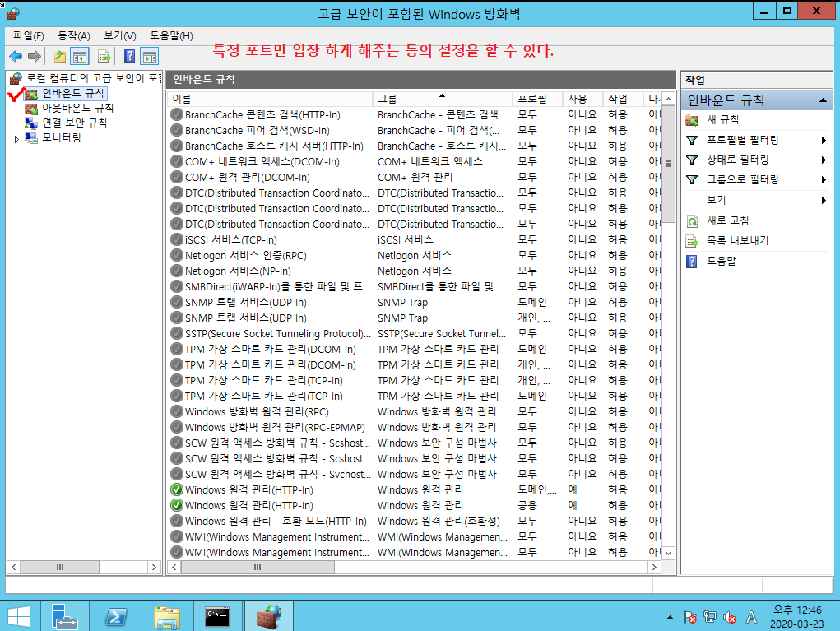
Task: Expand the 모니터링 tree node
Action: [x=16, y=139]
